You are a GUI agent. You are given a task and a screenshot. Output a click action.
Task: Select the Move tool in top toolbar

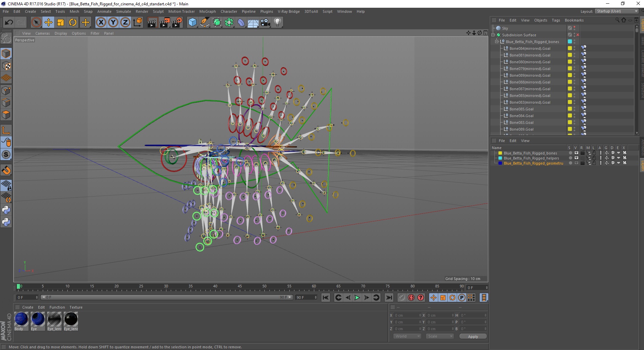click(x=48, y=23)
